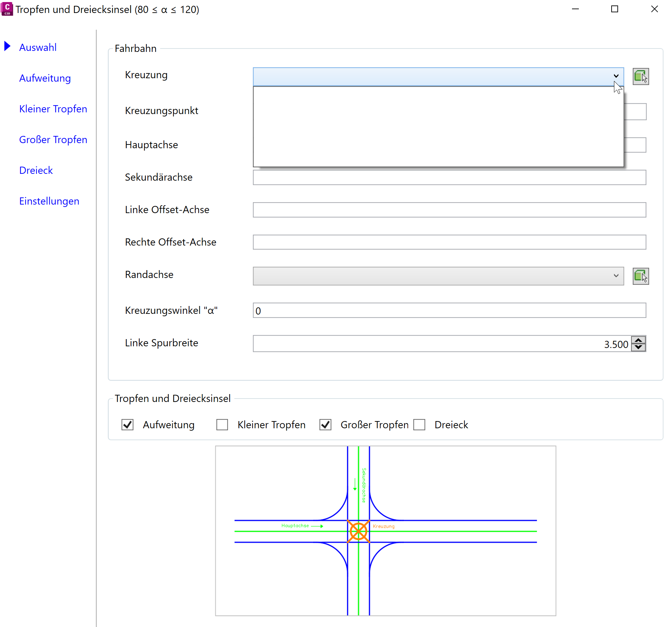Collapse the Kreuzung dropdown arrow

click(x=616, y=76)
